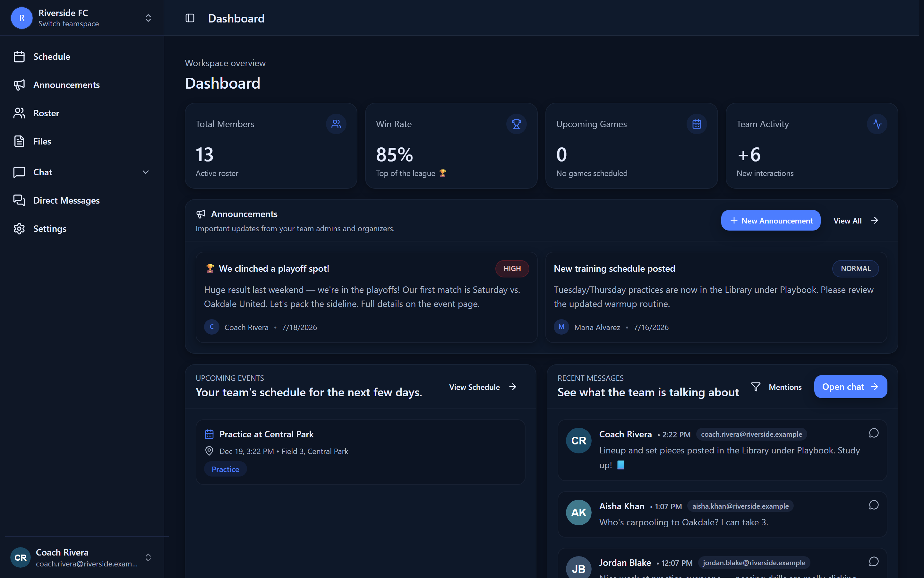
Task: Open Settings from the sidebar
Action: point(82,229)
